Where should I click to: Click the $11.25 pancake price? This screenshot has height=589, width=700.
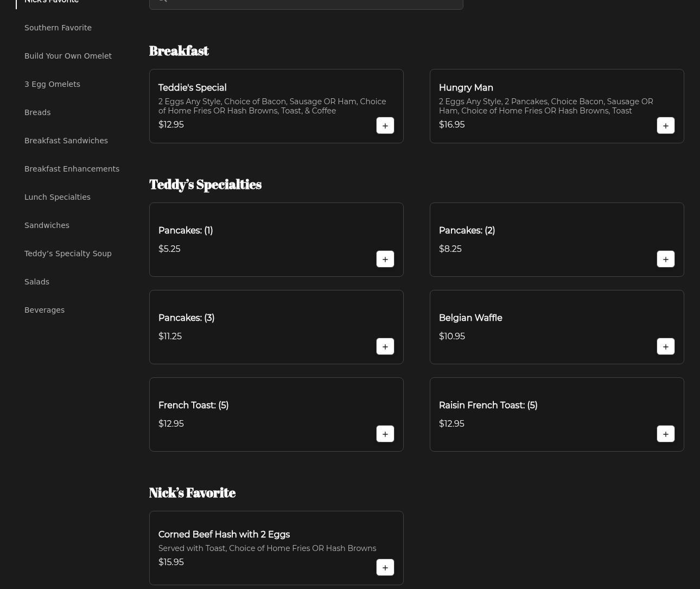point(170,336)
